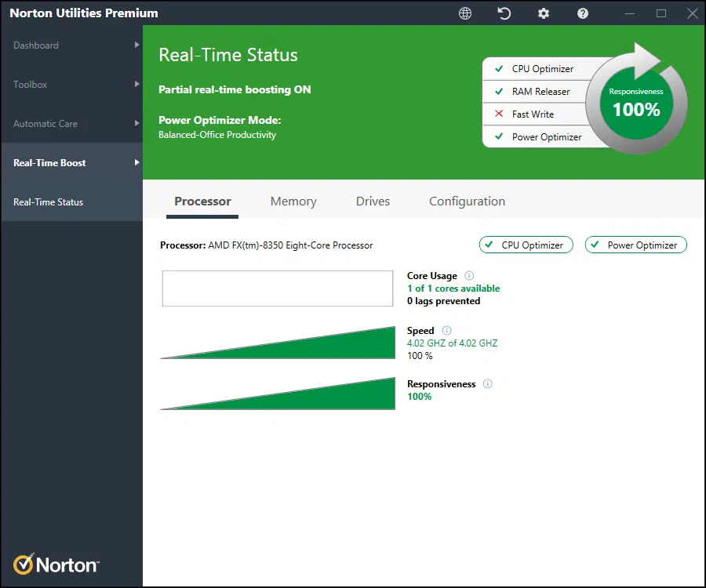Toggle the CPU Optimizer pill button
This screenshot has width=706, height=588.
point(526,245)
